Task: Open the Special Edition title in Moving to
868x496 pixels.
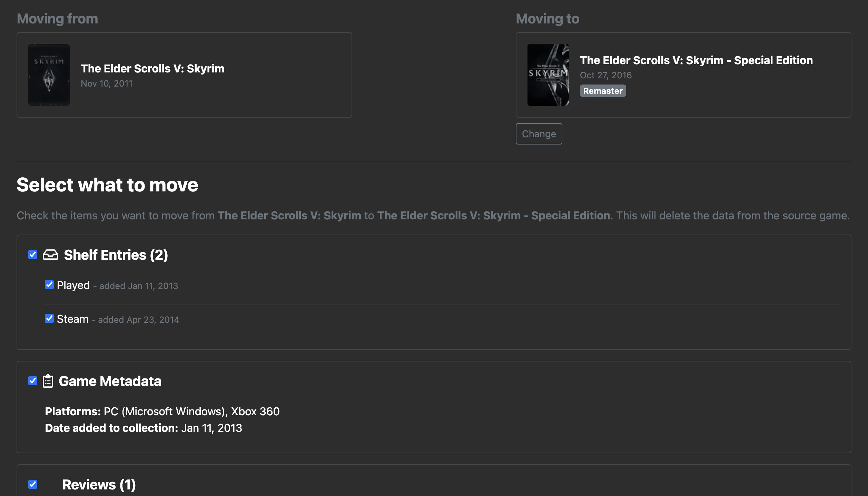Action: [x=696, y=60]
